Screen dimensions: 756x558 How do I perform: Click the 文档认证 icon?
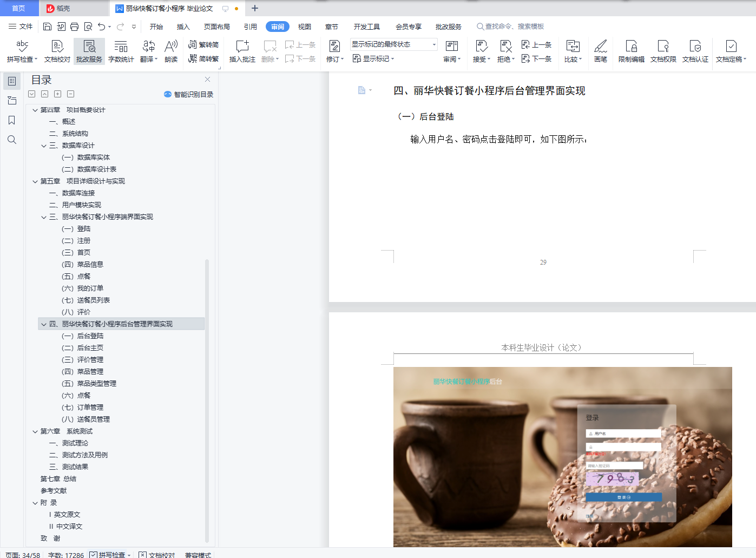click(695, 51)
